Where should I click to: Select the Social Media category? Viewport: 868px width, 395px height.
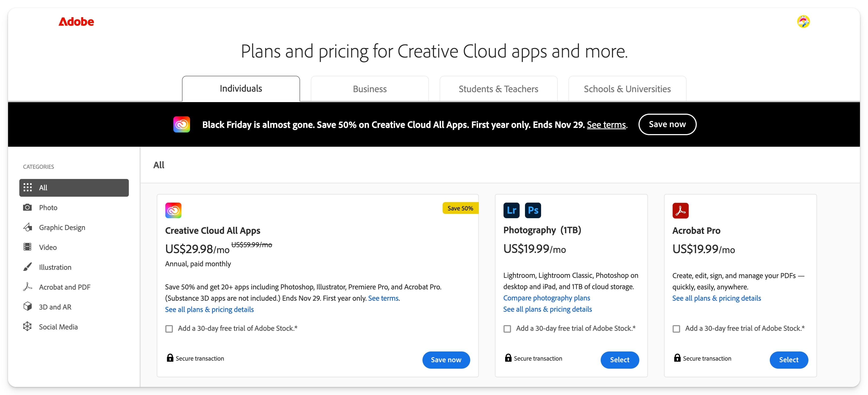[x=74, y=327]
